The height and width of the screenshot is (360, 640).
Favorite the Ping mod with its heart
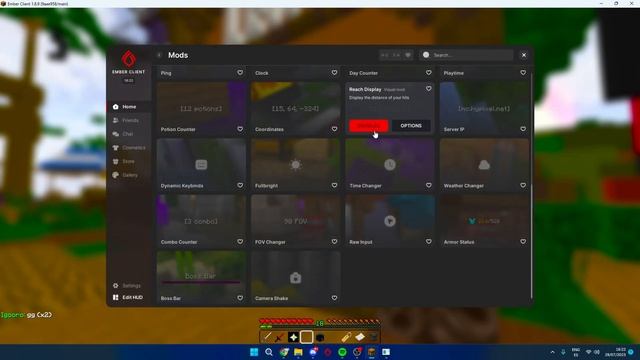(x=240, y=73)
